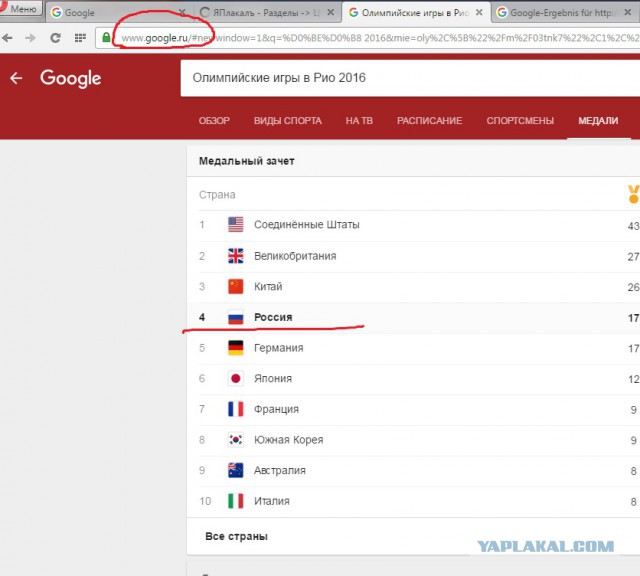
Task: Open the ВИДЫ СПОРТА tab
Action: pos(288,121)
